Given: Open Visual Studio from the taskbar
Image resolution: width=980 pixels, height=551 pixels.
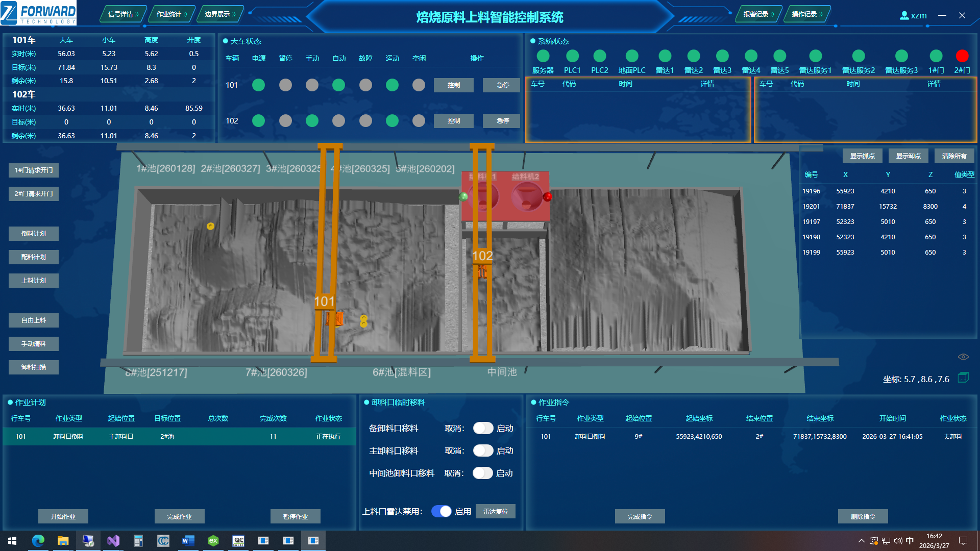Looking at the screenshot, I should [113, 540].
